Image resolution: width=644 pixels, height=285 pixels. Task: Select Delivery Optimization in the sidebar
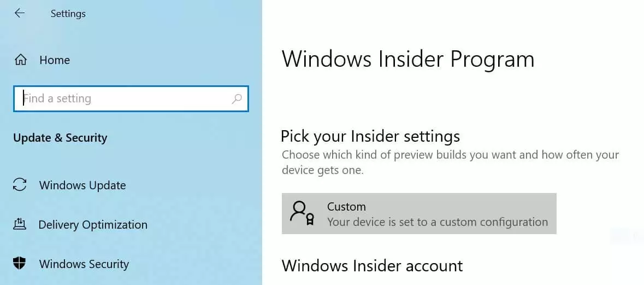click(x=93, y=225)
